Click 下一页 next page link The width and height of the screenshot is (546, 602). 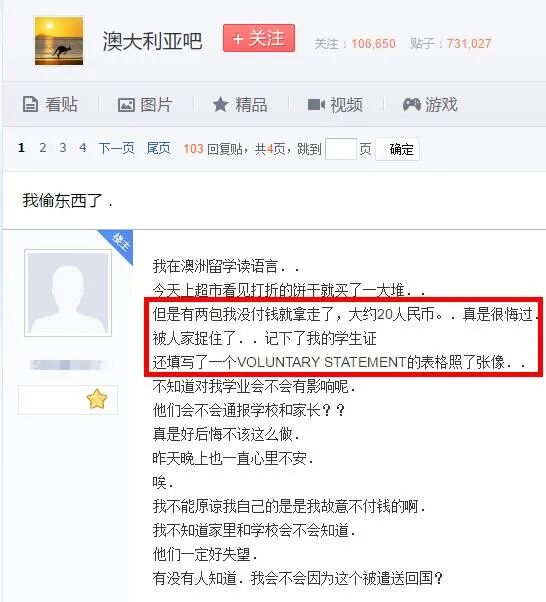point(116,148)
